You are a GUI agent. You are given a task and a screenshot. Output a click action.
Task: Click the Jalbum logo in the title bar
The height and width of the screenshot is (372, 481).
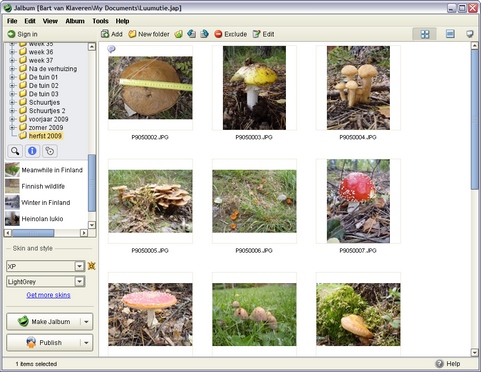coord(8,7)
